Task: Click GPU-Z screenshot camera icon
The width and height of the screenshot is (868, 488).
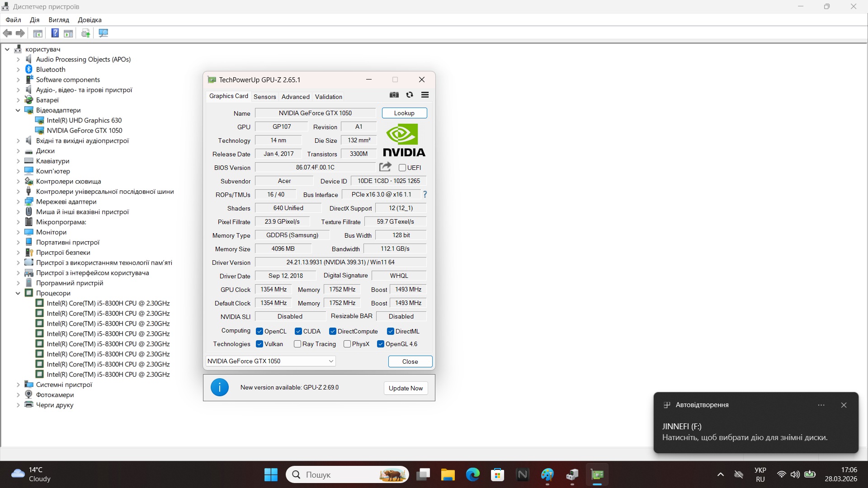Action: click(394, 95)
